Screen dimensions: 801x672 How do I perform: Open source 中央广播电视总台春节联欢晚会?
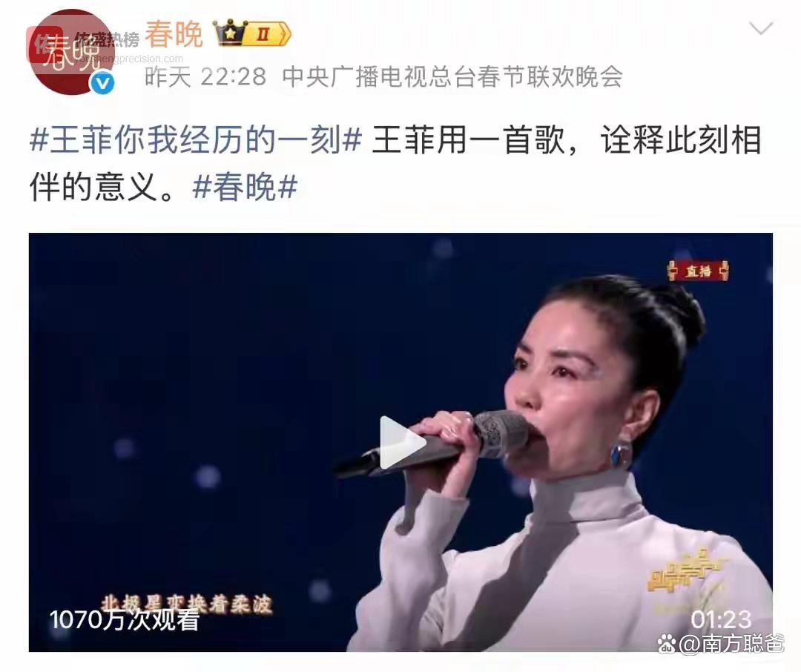pos(452,77)
